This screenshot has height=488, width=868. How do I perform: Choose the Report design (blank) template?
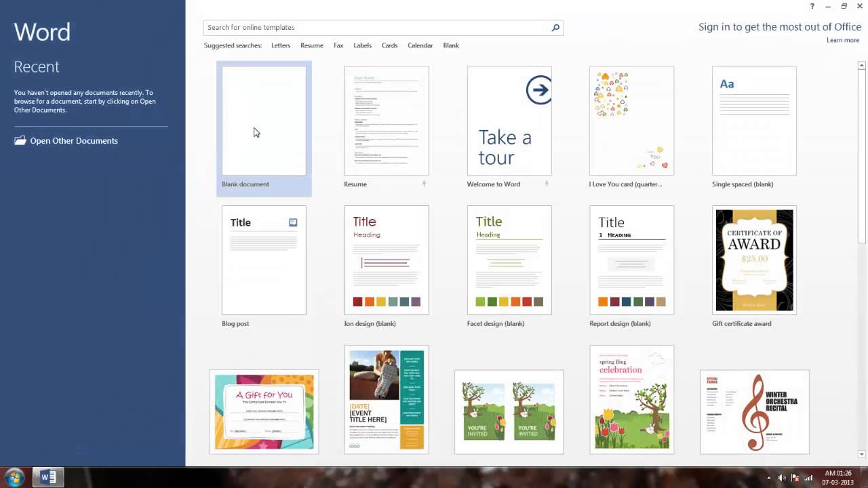632,260
